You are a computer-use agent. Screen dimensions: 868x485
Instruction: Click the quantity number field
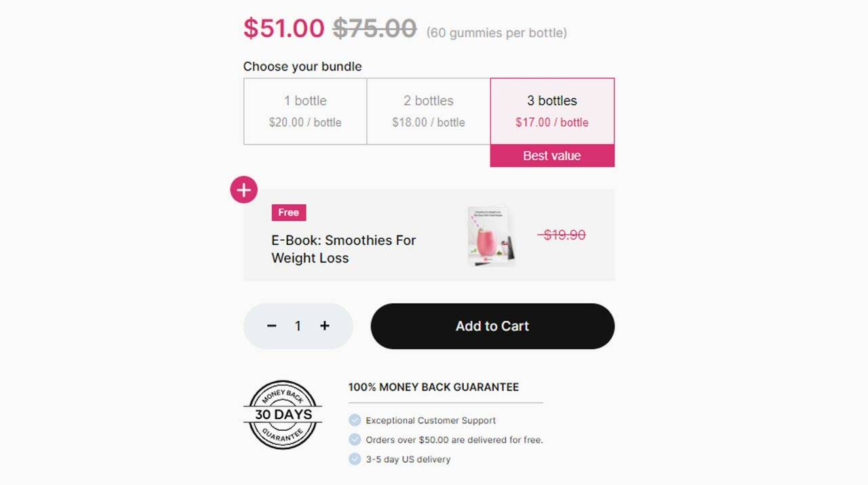298,326
